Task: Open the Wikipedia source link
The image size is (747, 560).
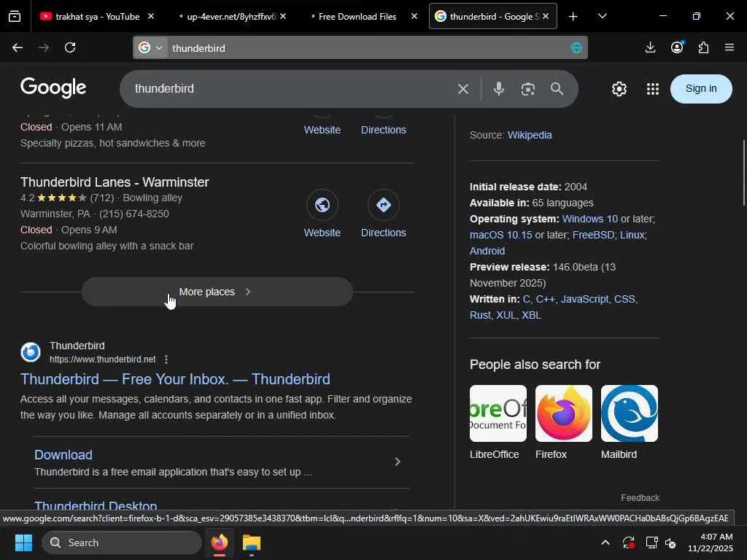Action: [530, 135]
